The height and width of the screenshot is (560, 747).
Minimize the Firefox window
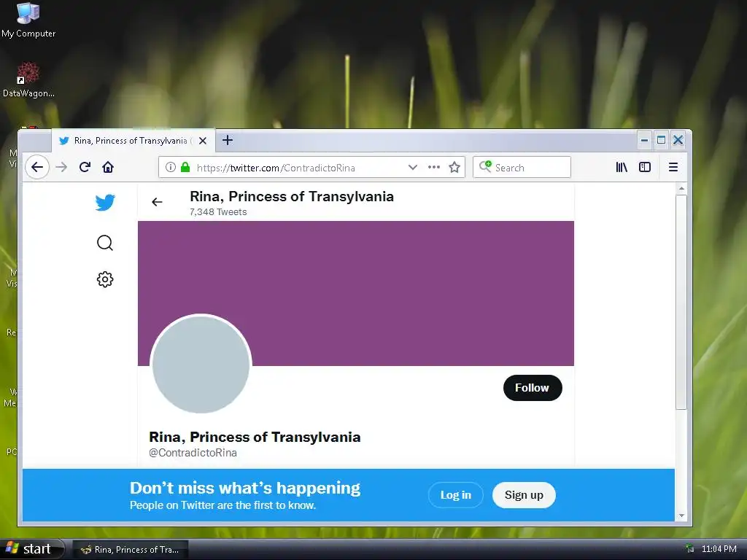(645, 140)
